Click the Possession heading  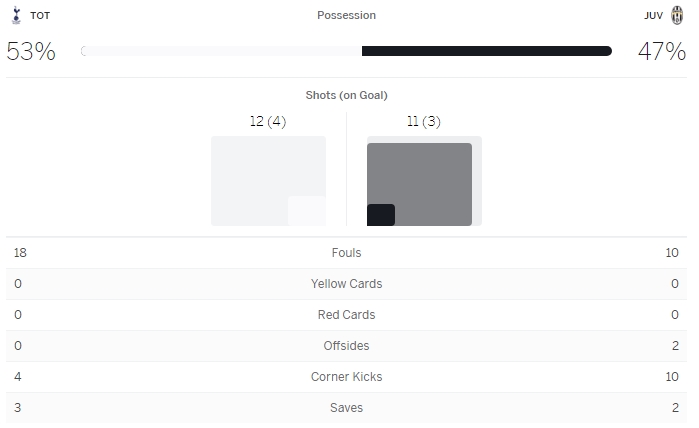[346, 16]
